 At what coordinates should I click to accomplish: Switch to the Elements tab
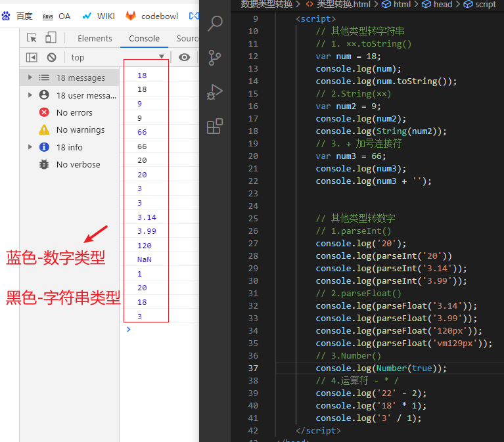coord(95,39)
